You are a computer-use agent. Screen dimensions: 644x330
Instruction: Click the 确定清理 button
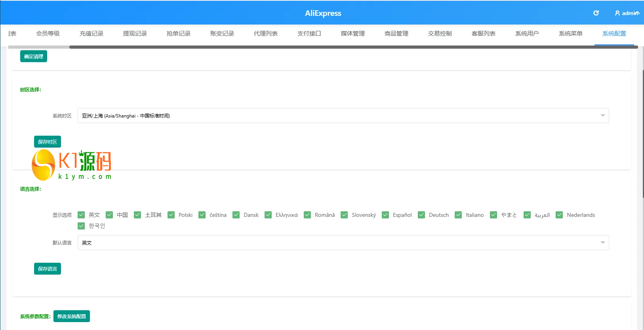(x=34, y=56)
